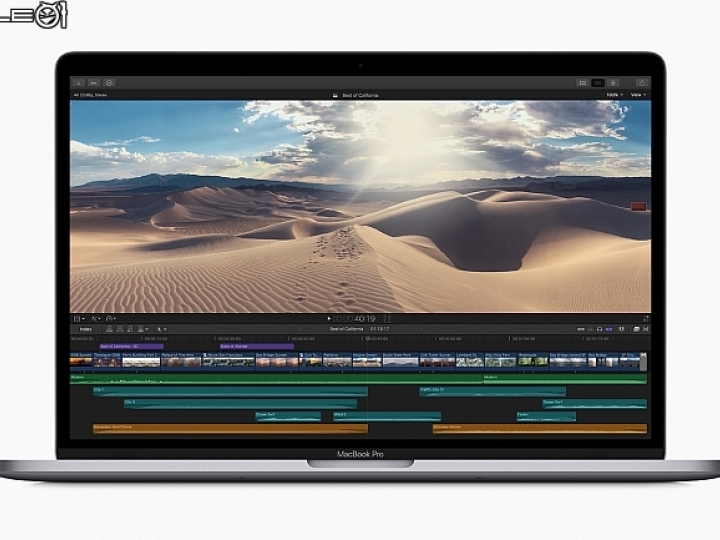Open the timeline Index button
The image size is (720, 540).
[85, 329]
